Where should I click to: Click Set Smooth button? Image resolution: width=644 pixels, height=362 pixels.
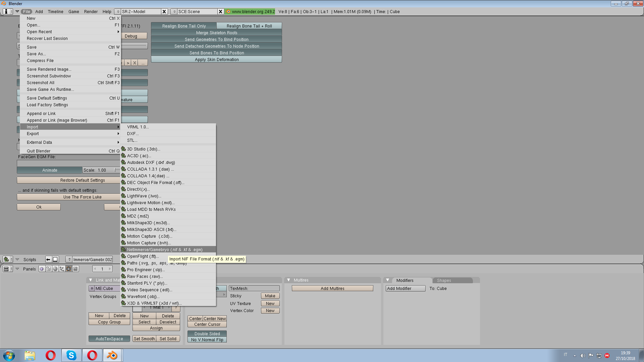[x=144, y=339]
